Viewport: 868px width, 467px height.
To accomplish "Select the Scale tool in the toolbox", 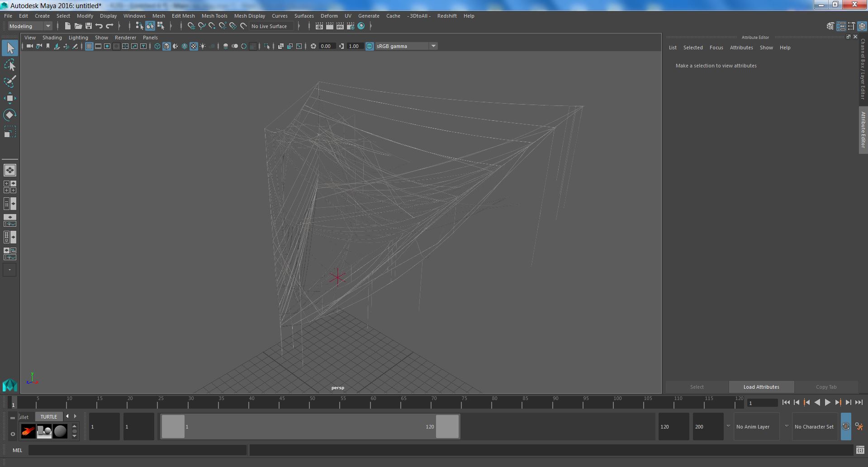I will pos(10,132).
